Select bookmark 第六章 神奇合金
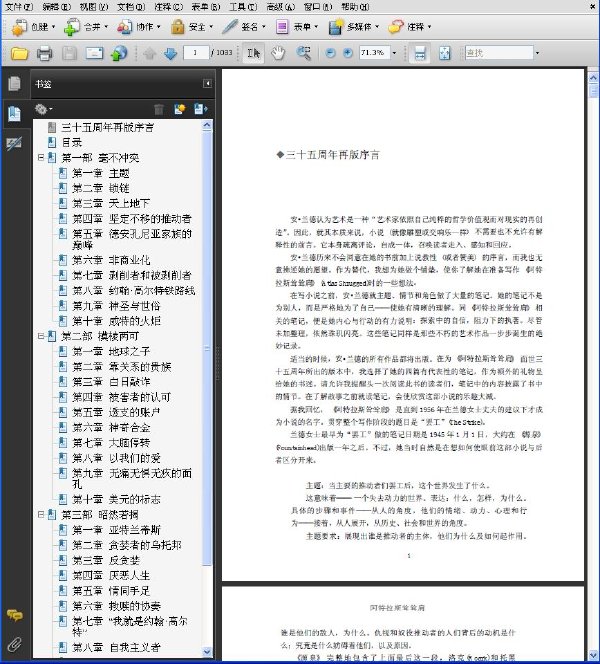The image size is (600, 664). (x=111, y=428)
